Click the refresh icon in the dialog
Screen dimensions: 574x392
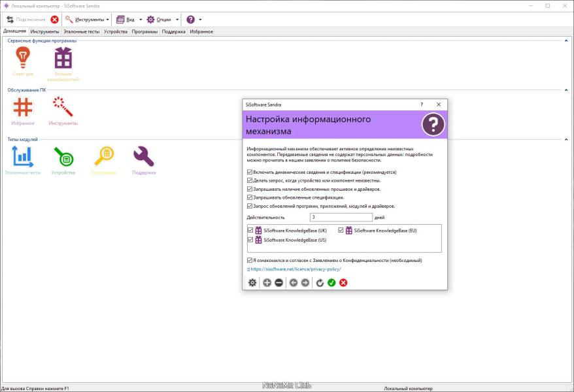(320, 283)
